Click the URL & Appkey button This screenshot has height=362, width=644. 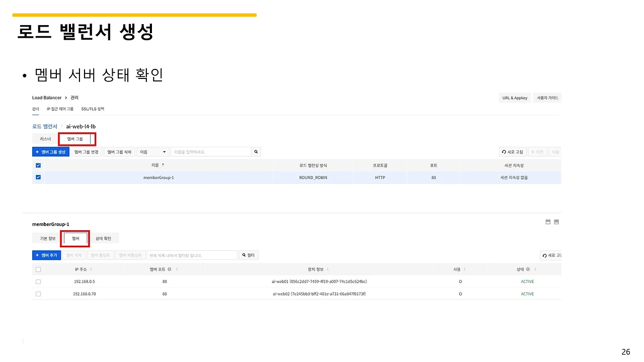click(x=515, y=98)
